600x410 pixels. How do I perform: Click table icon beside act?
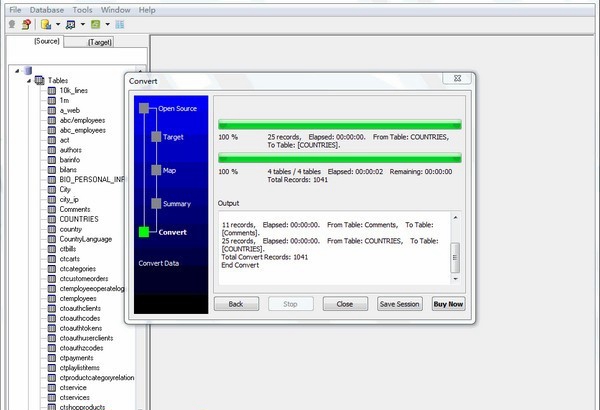pos(52,140)
